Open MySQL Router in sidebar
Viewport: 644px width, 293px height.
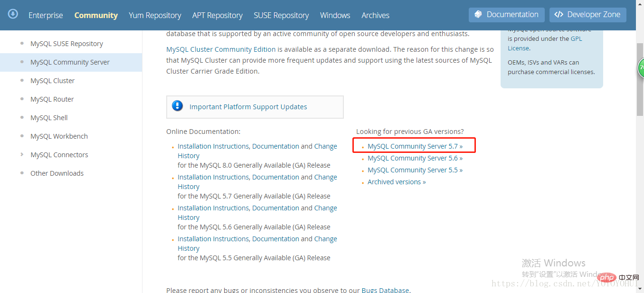pos(52,99)
